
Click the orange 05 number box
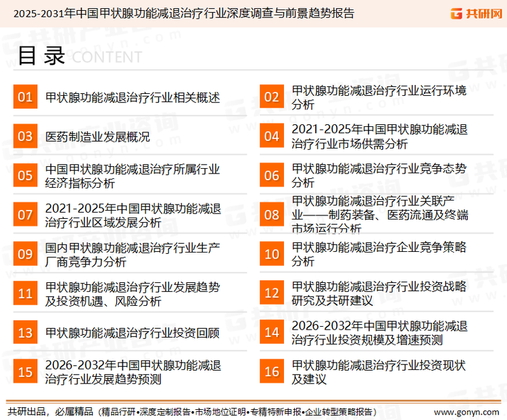tap(25, 175)
